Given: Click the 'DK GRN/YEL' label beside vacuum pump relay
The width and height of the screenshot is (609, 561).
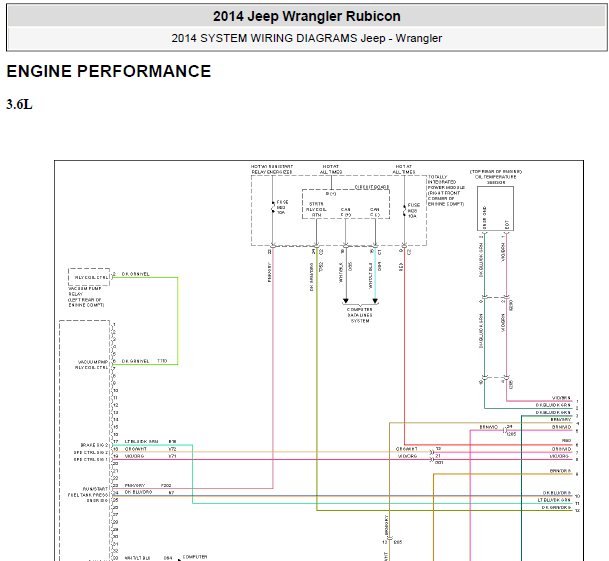Looking at the screenshot, I should coord(136,274).
